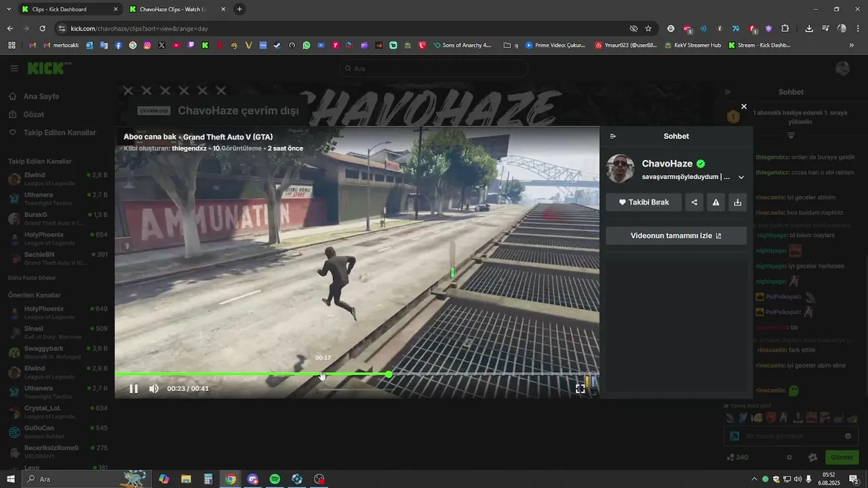The height and width of the screenshot is (488, 868).
Task: Open the emoji picker in chat input
Action: (848, 436)
